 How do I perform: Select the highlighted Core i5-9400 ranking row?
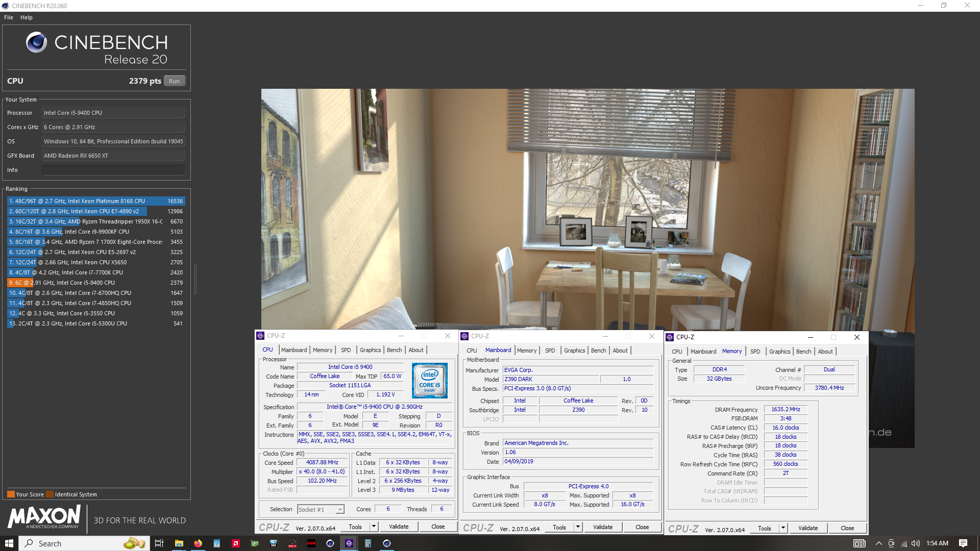click(96, 283)
